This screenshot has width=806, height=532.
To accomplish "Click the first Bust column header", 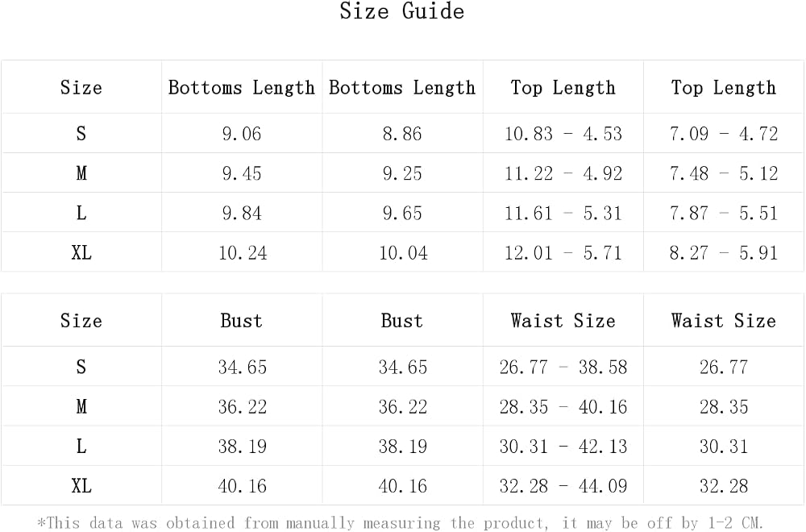I will (242, 321).
